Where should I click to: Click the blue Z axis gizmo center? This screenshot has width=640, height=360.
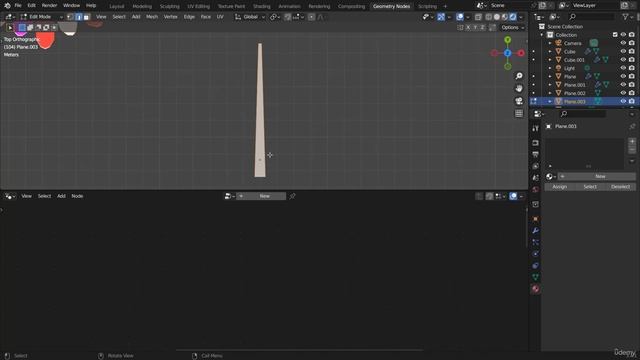click(507, 53)
